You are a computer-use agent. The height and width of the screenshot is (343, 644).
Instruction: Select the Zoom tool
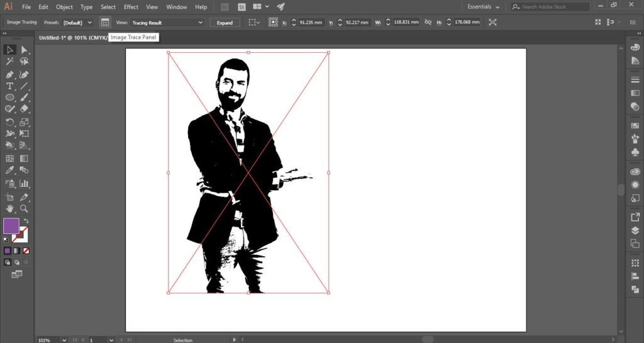pos(24,209)
